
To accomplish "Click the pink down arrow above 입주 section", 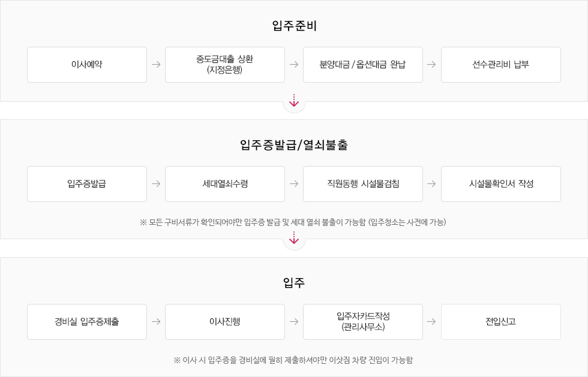I will coord(294,238).
